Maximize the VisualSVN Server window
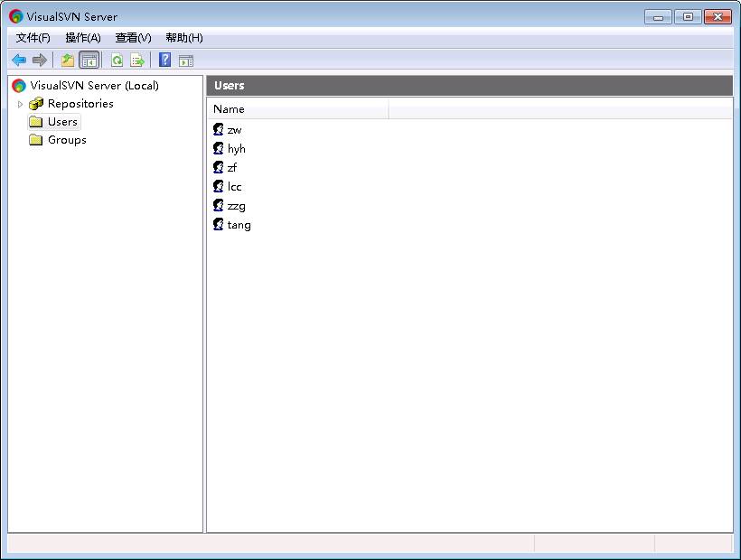The height and width of the screenshot is (560, 741). coord(688,17)
